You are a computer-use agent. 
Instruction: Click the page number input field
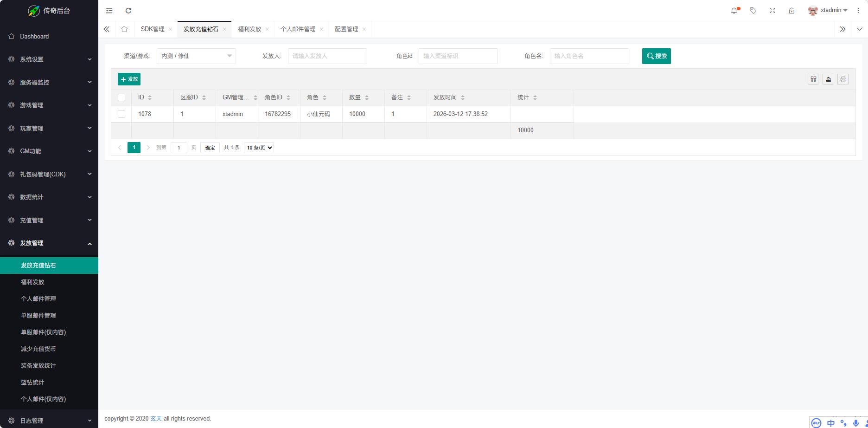pos(179,147)
